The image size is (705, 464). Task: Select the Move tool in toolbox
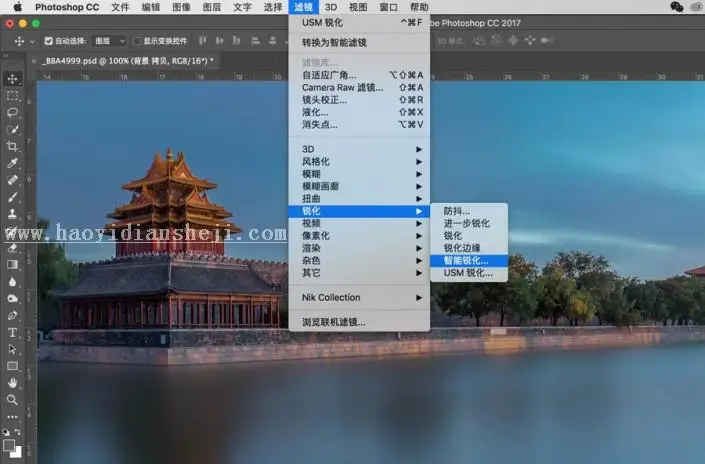pos(12,79)
